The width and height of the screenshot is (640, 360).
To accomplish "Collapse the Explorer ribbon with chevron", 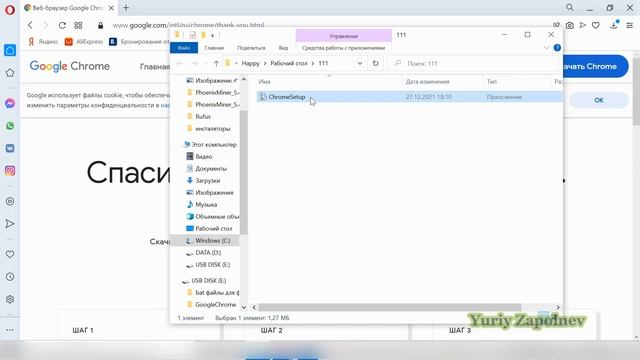I will point(547,48).
